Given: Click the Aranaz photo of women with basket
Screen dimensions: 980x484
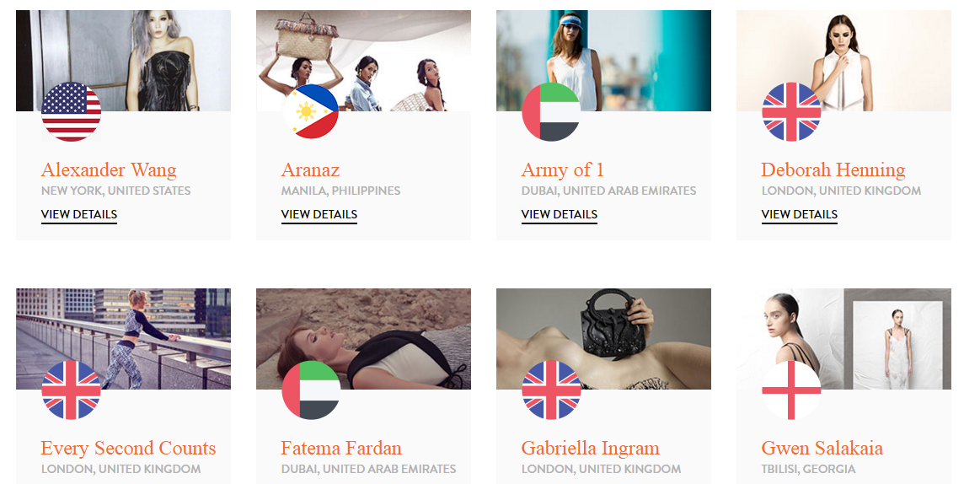Looking at the screenshot, I should (x=364, y=61).
